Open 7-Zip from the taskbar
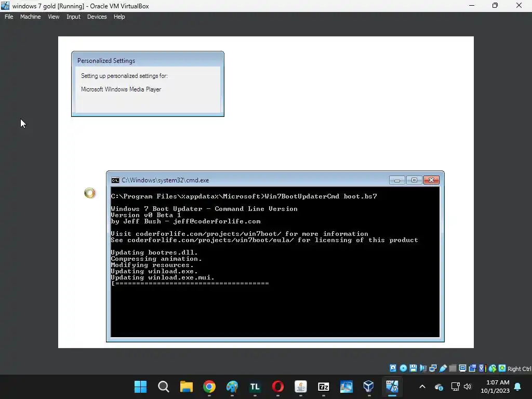The image size is (532, 399). 323,387
